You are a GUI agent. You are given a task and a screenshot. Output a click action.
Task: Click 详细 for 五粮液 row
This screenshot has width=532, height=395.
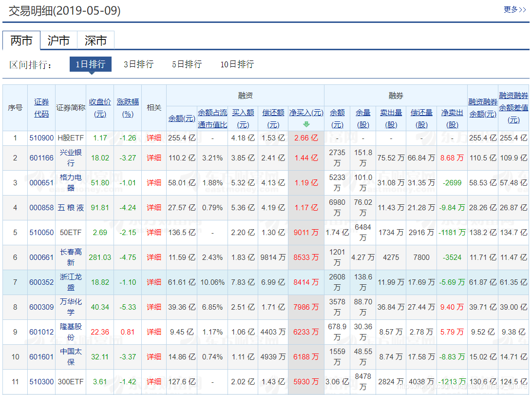tap(153, 208)
